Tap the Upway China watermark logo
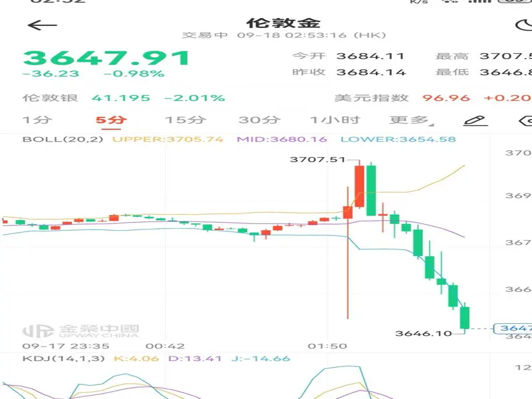532x399 pixels. coord(80,331)
